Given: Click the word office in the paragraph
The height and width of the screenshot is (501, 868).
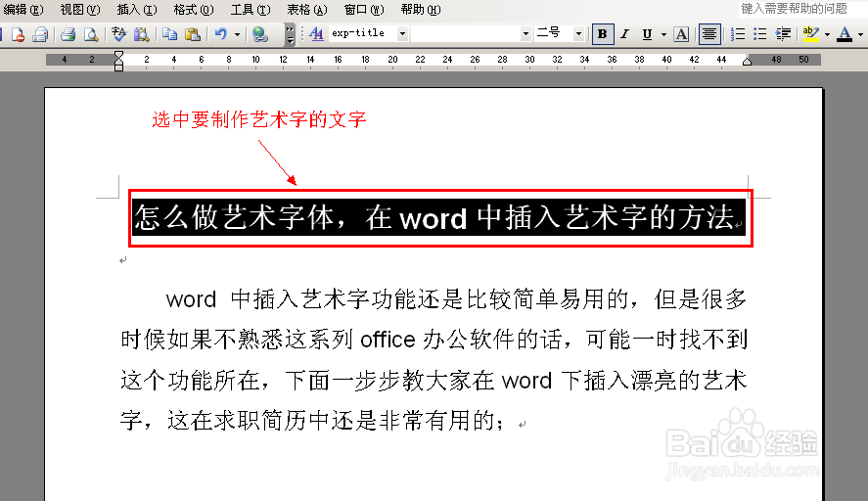Looking at the screenshot, I should [388, 340].
